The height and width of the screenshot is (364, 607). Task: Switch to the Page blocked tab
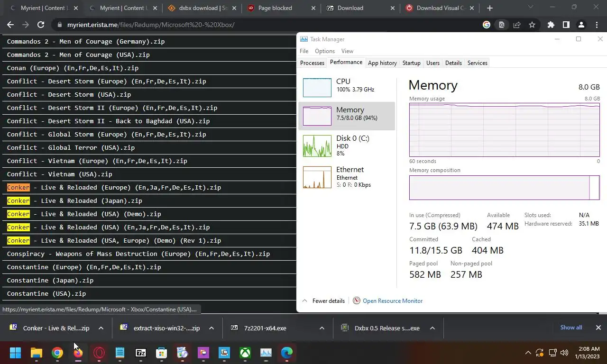pyautogui.click(x=281, y=8)
